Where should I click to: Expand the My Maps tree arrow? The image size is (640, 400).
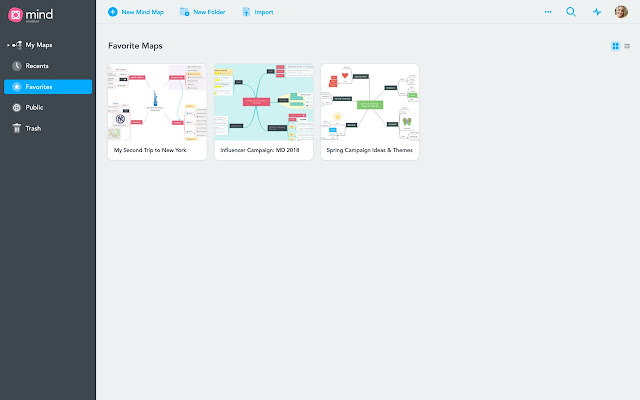(7, 45)
